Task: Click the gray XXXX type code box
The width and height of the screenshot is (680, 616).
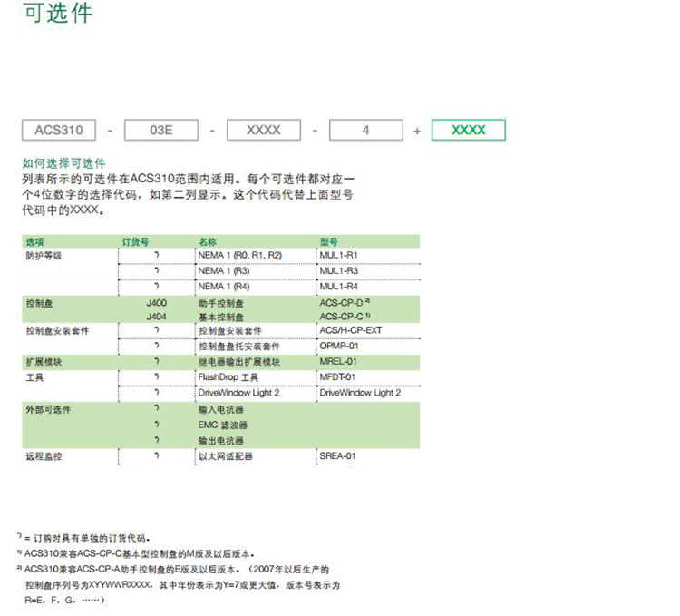Action: 264,130
